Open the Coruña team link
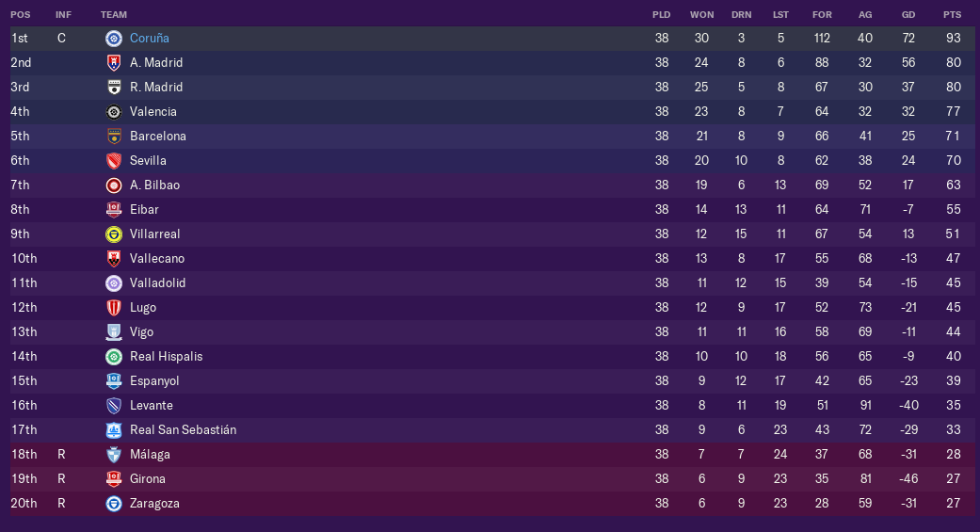This screenshot has width=980, height=532. point(150,39)
